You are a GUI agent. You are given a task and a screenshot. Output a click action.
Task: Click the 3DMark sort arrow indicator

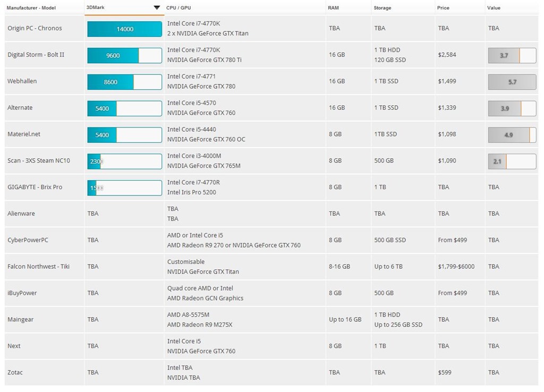[157, 8]
